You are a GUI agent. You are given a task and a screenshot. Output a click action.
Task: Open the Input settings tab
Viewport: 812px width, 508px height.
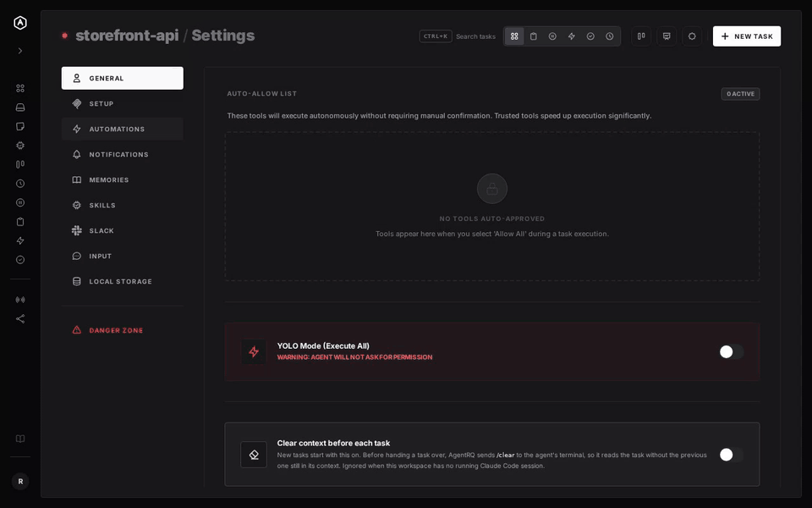click(122, 256)
